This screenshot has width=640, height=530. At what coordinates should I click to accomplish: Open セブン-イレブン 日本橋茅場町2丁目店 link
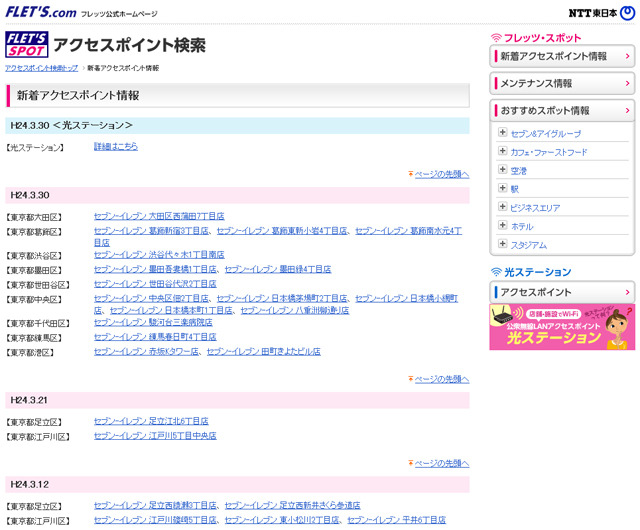282,298
